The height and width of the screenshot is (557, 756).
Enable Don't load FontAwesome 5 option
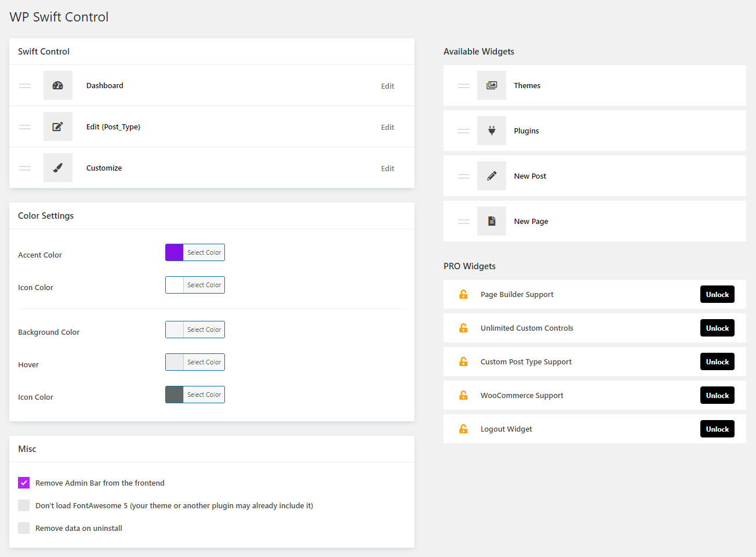[x=23, y=505]
